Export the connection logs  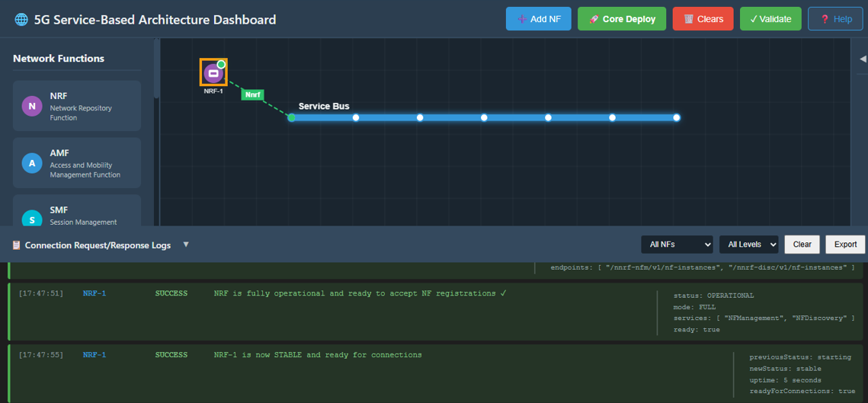(x=845, y=245)
